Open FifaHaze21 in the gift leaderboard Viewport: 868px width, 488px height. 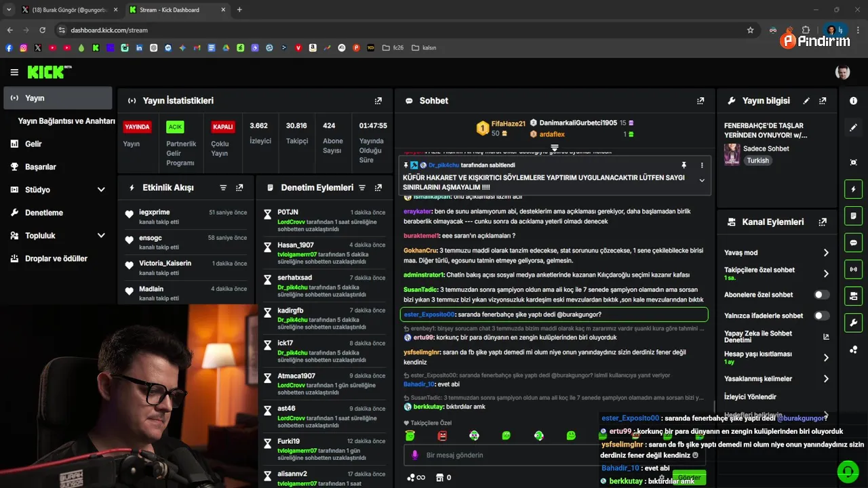tap(508, 123)
